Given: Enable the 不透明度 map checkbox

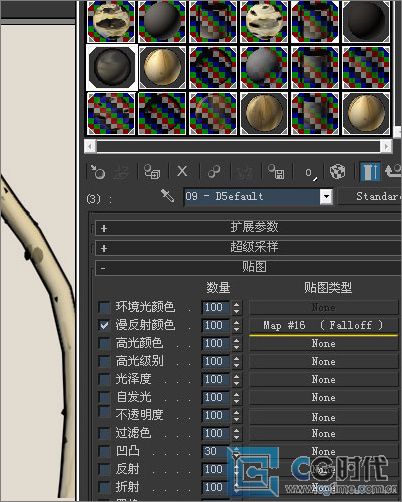Looking at the screenshot, I should click(x=104, y=411).
